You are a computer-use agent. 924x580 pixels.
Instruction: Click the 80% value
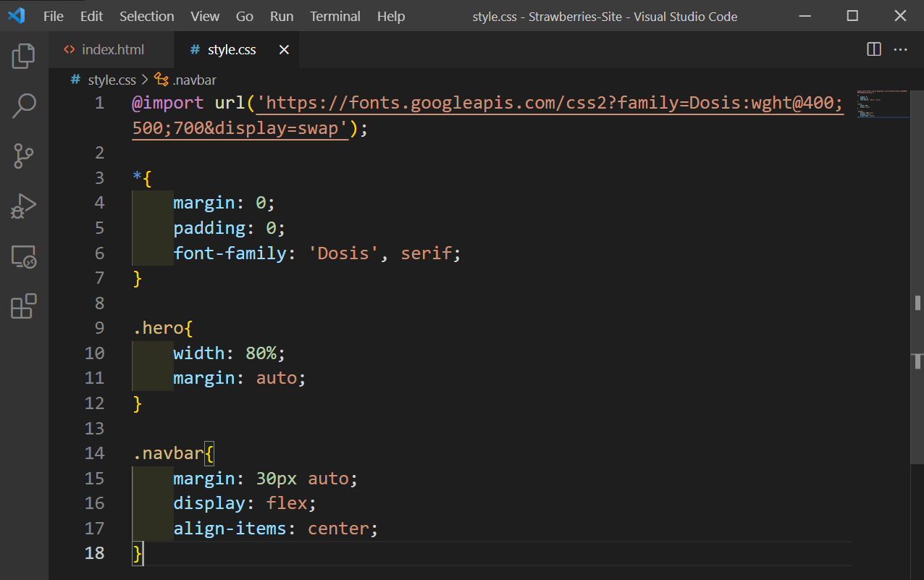coord(261,353)
